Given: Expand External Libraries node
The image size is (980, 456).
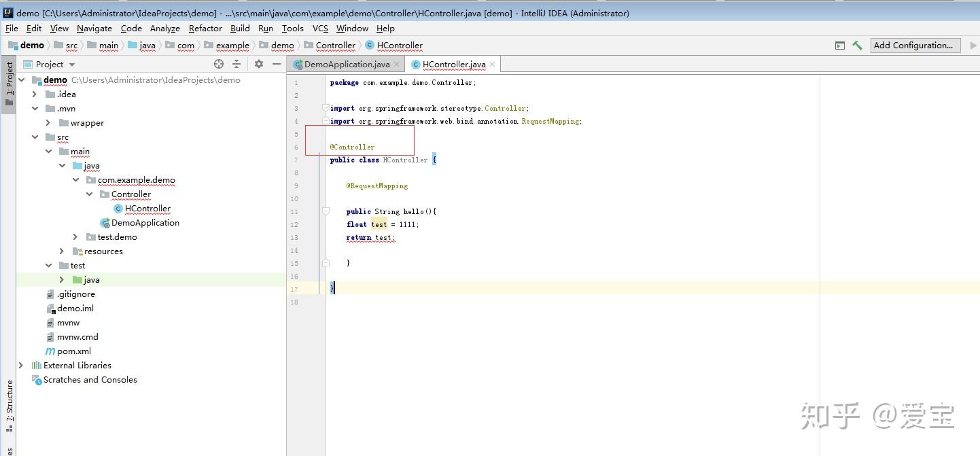Looking at the screenshot, I should coord(21,366).
